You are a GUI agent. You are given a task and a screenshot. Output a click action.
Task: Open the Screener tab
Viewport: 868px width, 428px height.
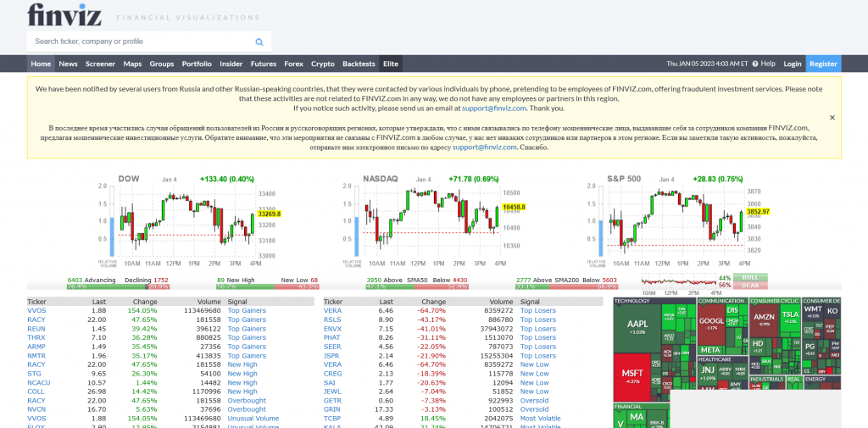(100, 64)
